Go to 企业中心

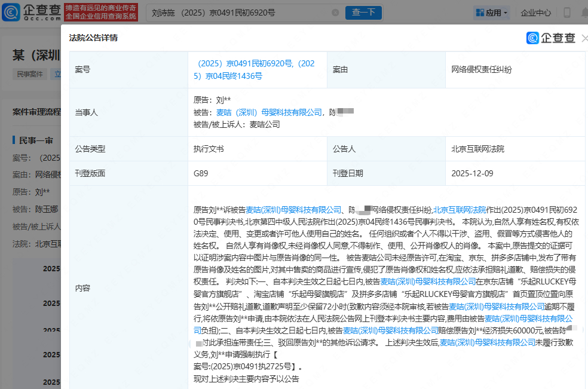click(x=535, y=13)
